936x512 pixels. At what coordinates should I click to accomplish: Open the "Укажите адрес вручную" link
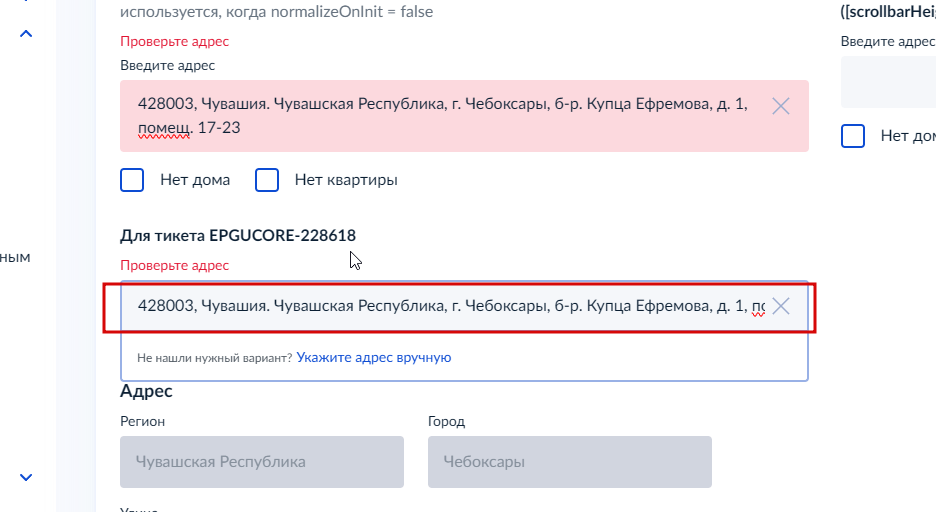[x=374, y=357]
